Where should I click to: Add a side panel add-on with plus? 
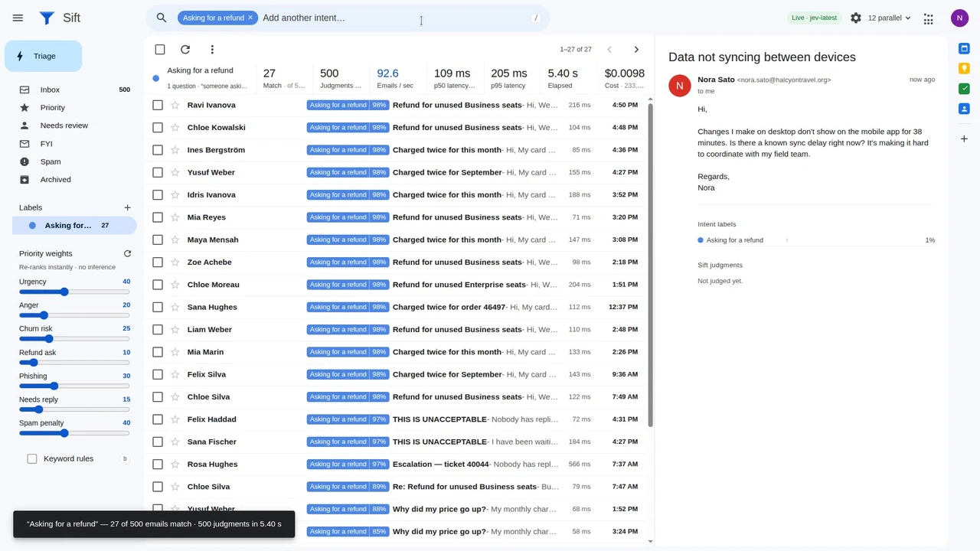pos(965,139)
